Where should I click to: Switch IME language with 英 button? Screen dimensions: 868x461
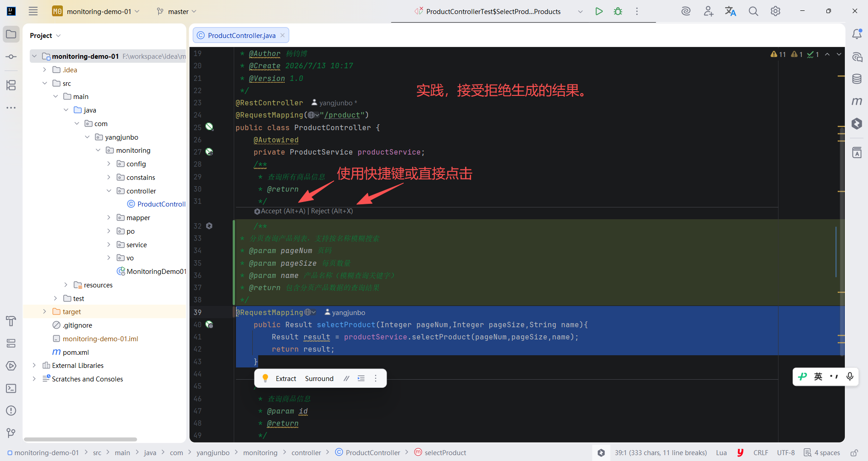[818, 376]
